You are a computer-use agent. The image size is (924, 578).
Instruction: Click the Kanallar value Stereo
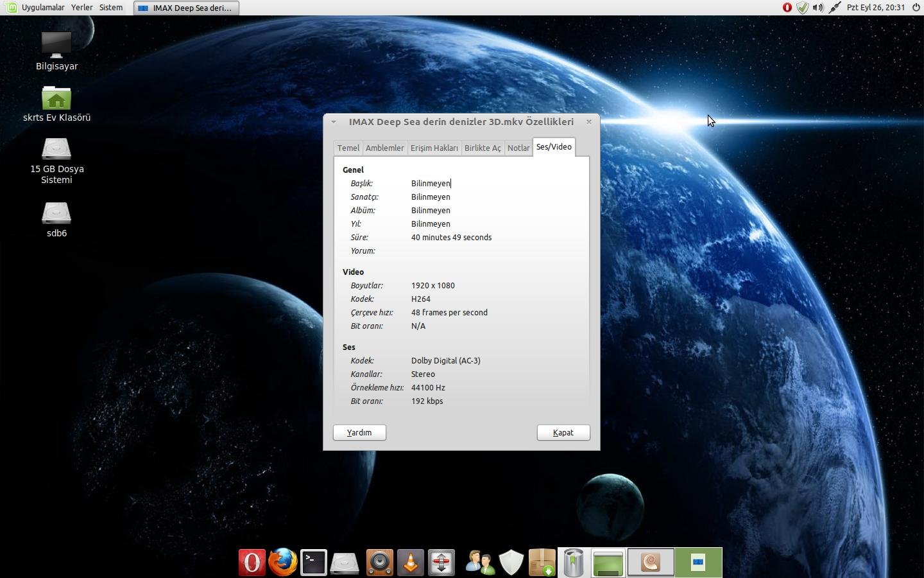423,374
